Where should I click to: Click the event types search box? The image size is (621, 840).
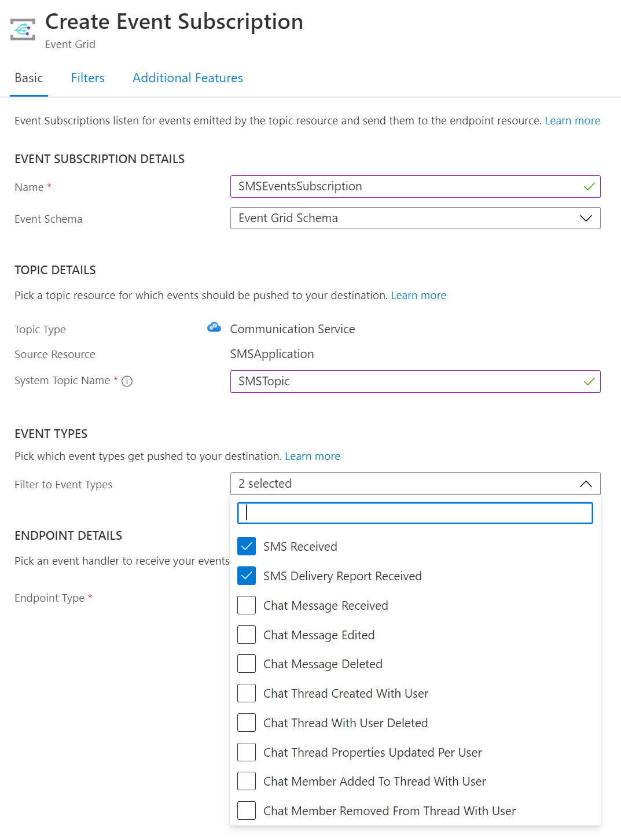(x=415, y=513)
